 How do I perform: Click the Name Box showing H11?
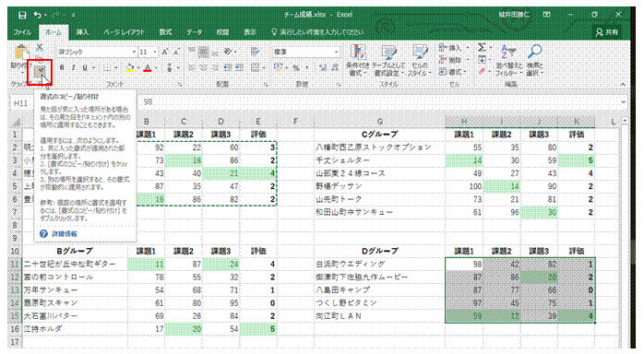[21, 102]
